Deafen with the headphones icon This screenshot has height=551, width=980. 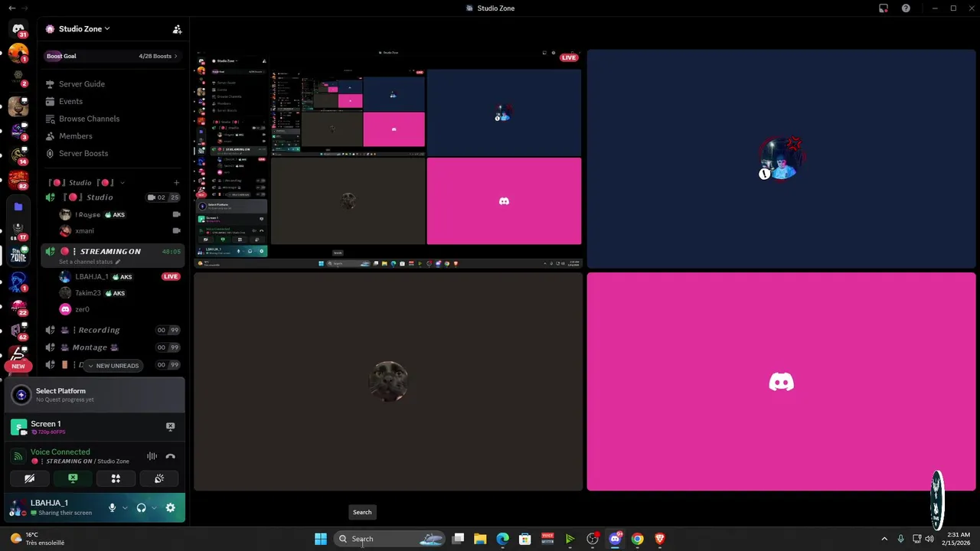click(141, 508)
